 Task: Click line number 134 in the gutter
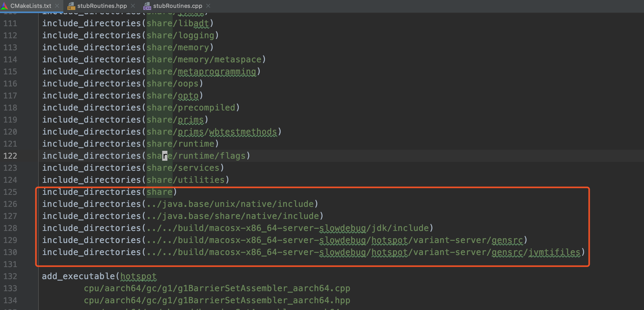(10, 300)
